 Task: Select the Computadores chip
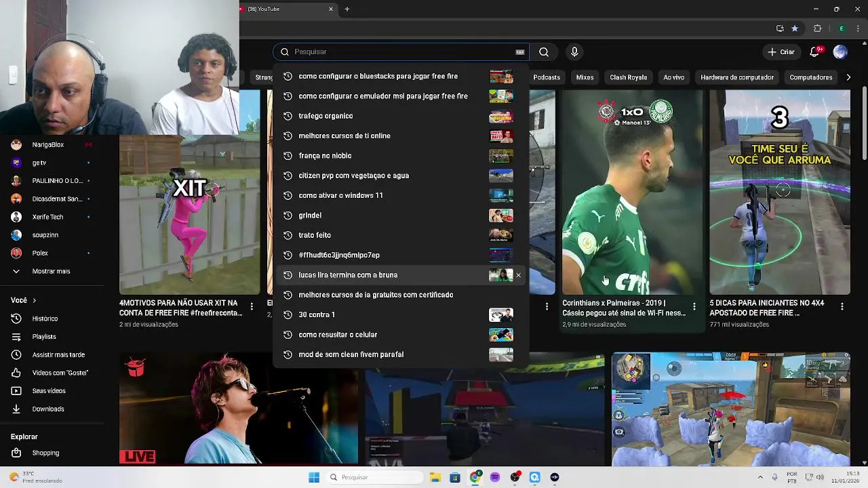pyautogui.click(x=811, y=77)
